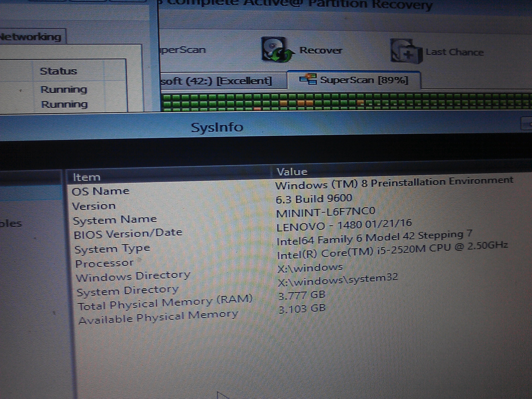Select the Processor row in SysInfo
Viewport: 532px width, 399px height.
coord(104,264)
